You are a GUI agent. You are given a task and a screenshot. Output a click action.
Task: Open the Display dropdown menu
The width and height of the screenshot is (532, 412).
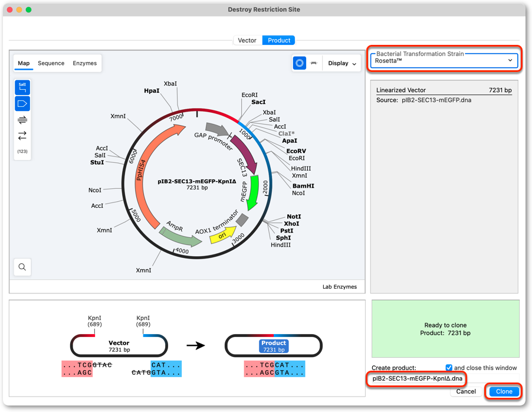[342, 63]
